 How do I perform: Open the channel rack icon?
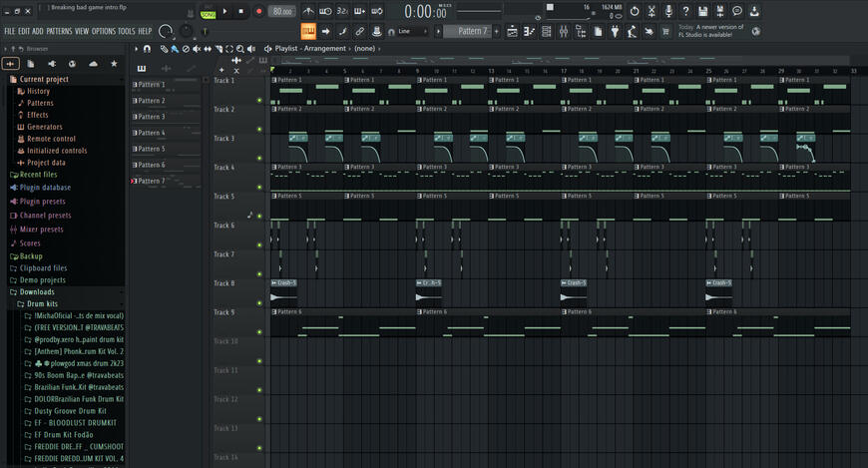(x=546, y=32)
